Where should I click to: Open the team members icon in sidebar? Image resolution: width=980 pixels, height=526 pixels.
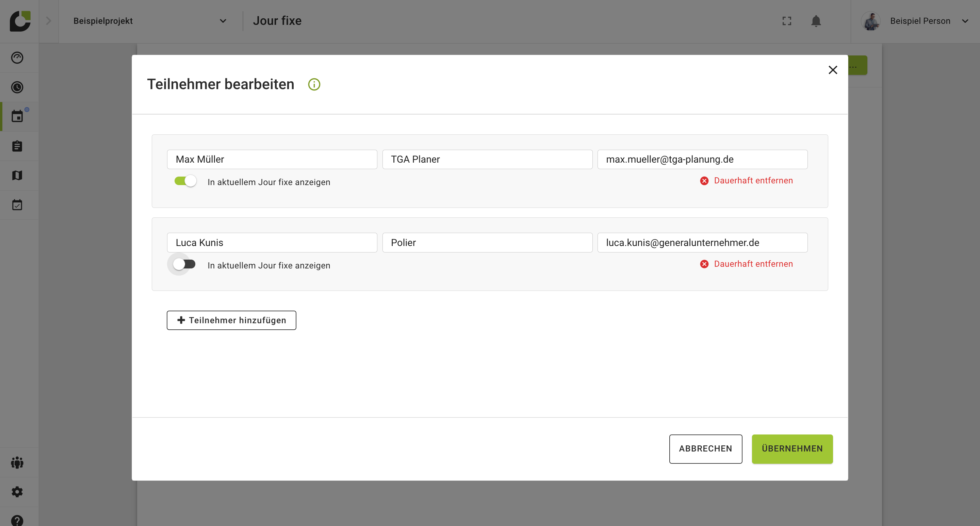click(17, 462)
